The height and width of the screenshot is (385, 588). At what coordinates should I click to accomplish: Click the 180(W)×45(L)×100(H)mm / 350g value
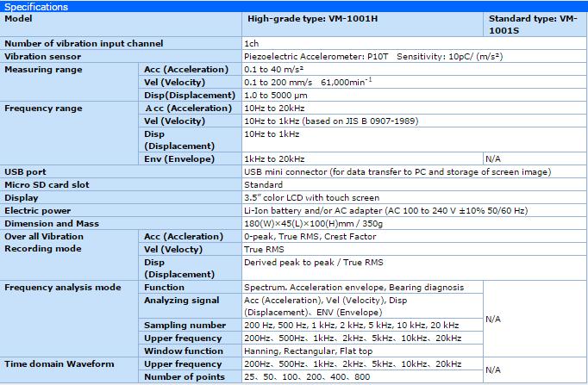[x=313, y=224]
